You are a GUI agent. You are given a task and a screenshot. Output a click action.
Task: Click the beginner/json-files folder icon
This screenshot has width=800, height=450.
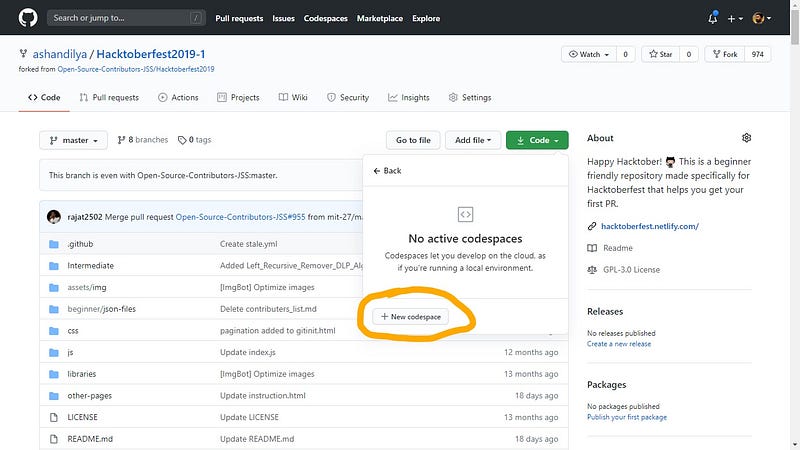[x=54, y=309]
